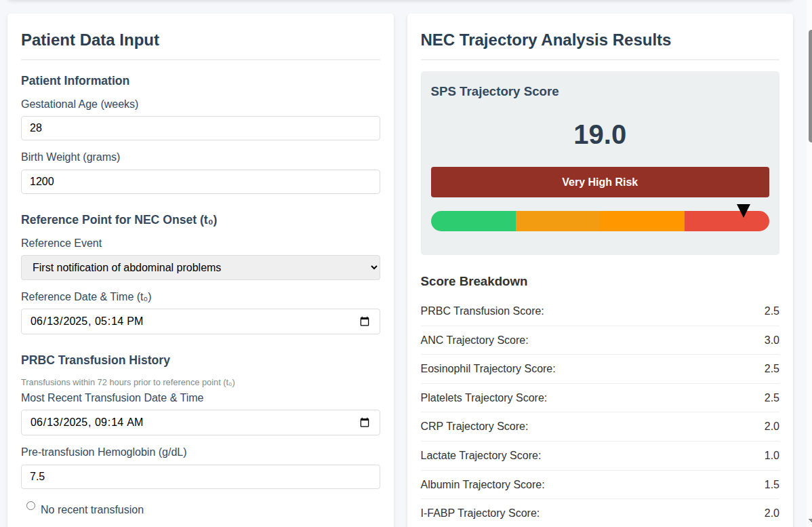812x527 pixels.
Task: Click the 'Very High Risk' banner
Action: click(600, 182)
